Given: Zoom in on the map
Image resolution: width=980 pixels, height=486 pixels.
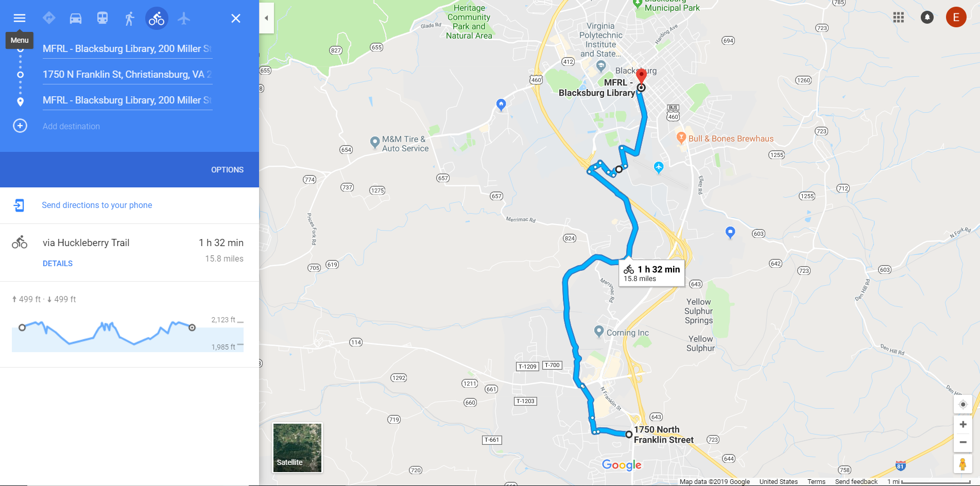Looking at the screenshot, I should tap(963, 425).
